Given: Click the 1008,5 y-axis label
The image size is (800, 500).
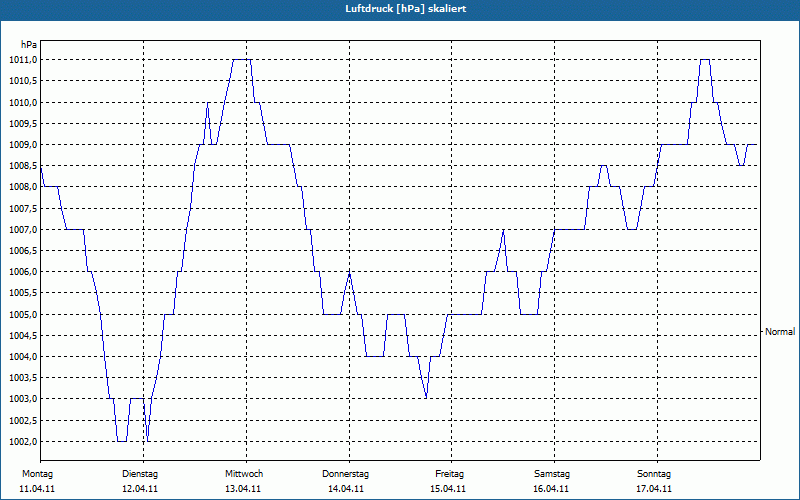Looking at the screenshot, I should [23, 166].
